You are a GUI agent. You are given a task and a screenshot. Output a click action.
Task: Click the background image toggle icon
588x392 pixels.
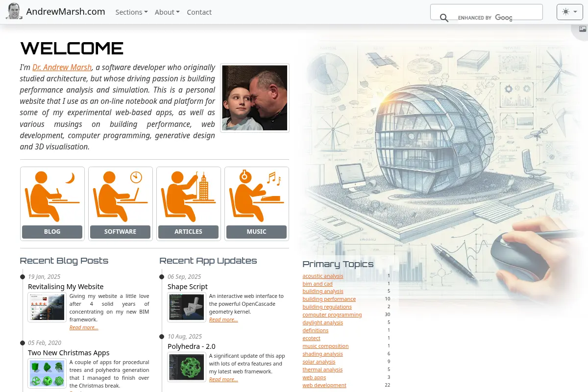582,29
